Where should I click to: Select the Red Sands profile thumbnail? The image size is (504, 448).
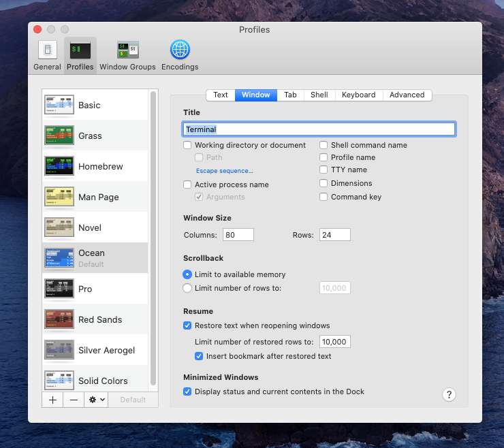59,319
